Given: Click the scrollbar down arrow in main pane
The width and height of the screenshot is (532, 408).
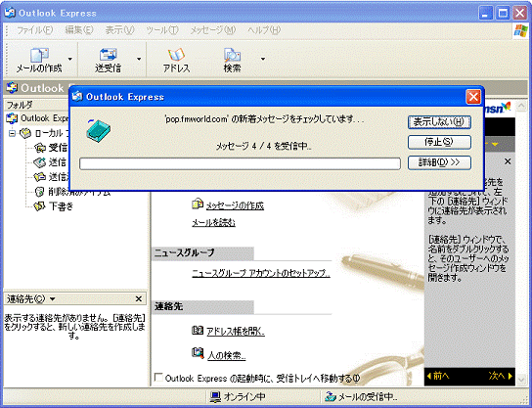Looking at the screenshot, I should coord(521,380).
